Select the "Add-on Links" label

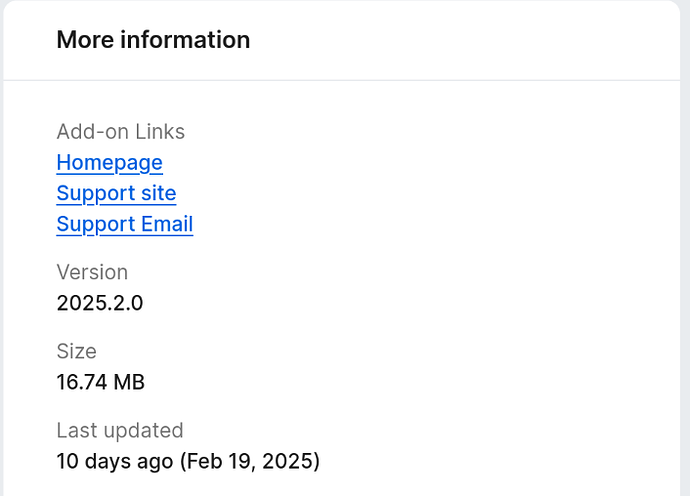click(120, 132)
